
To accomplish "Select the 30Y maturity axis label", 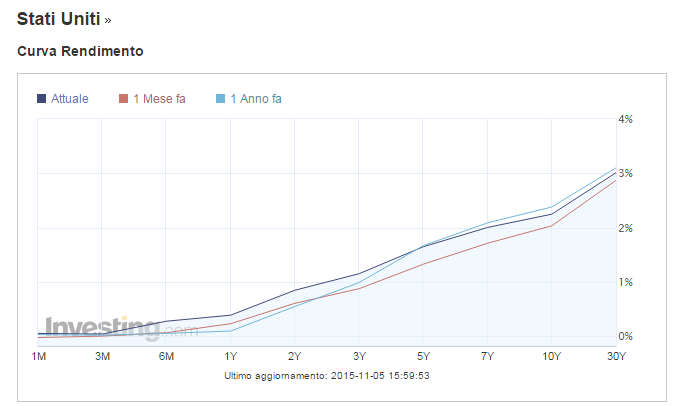I will tap(616, 357).
